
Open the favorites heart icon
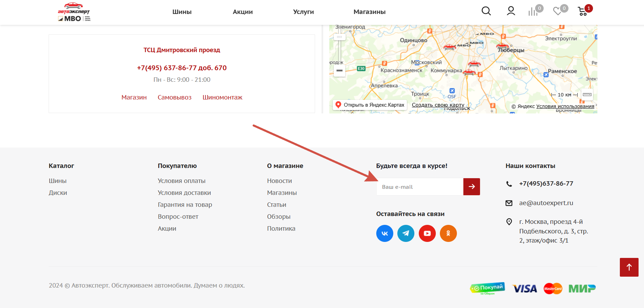point(557,11)
